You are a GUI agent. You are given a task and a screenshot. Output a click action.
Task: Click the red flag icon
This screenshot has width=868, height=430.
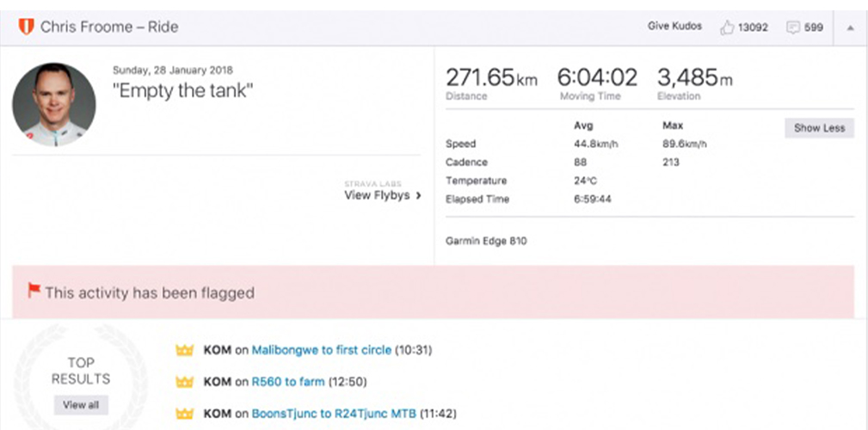coord(34,291)
